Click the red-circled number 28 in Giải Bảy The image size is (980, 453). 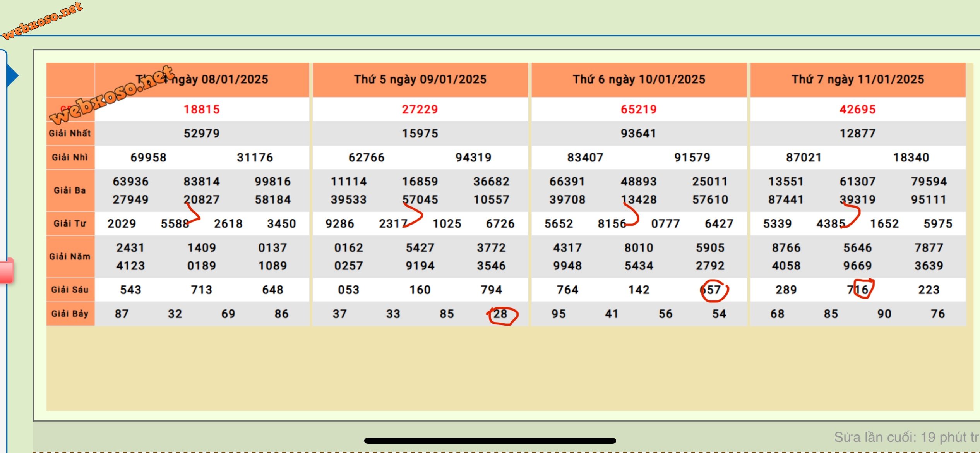tap(501, 314)
